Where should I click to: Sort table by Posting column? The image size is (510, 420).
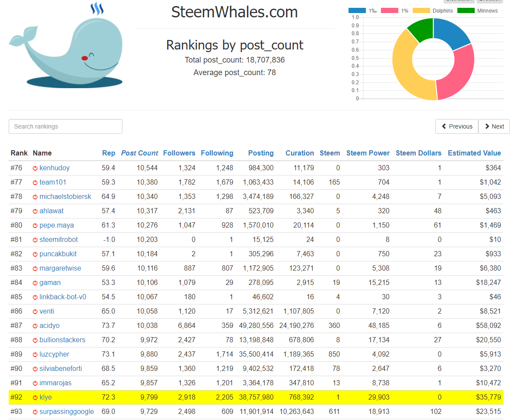tap(261, 153)
